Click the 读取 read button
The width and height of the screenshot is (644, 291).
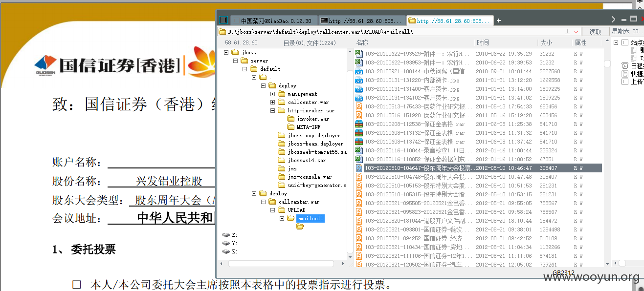[595, 32]
